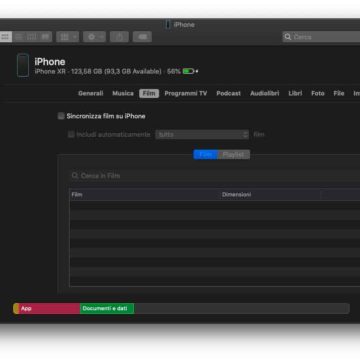The height and width of the screenshot is (360, 360).
Task: Open the Musica tab
Action: 123,93
